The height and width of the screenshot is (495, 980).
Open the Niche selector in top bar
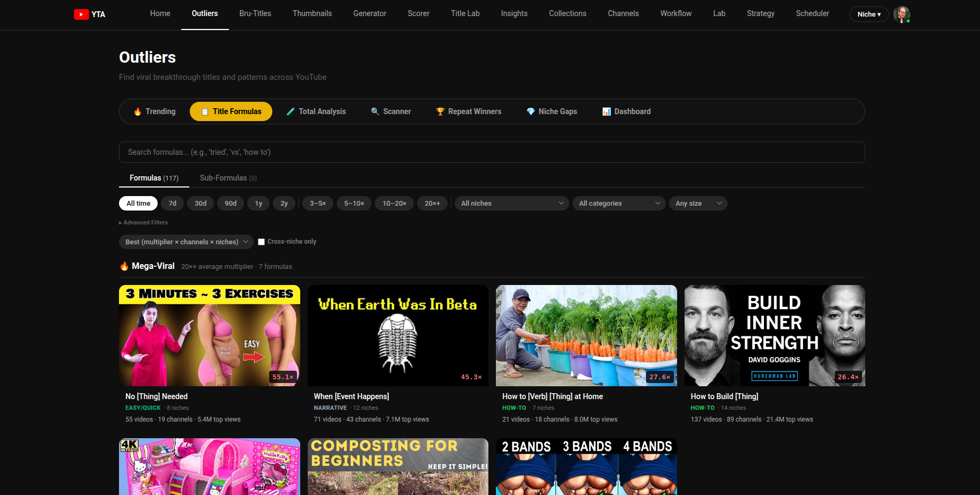click(868, 14)
